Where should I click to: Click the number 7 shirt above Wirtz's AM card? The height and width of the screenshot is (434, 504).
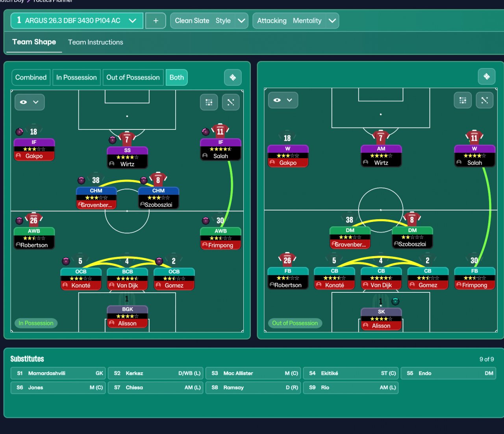tap(381, 137)
